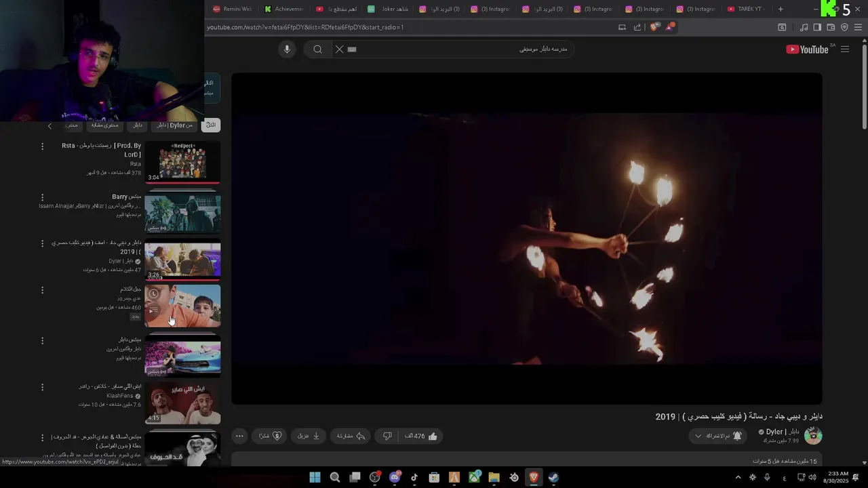Open the subscribed notification bell dropdown
This screenshot has height=488, width=868.
(x=718, y=436)
